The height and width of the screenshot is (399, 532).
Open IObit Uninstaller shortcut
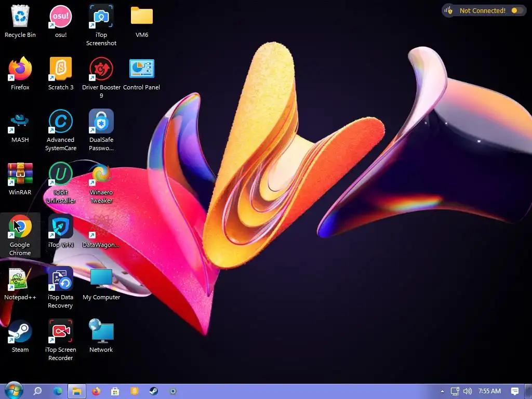[61, 183]
